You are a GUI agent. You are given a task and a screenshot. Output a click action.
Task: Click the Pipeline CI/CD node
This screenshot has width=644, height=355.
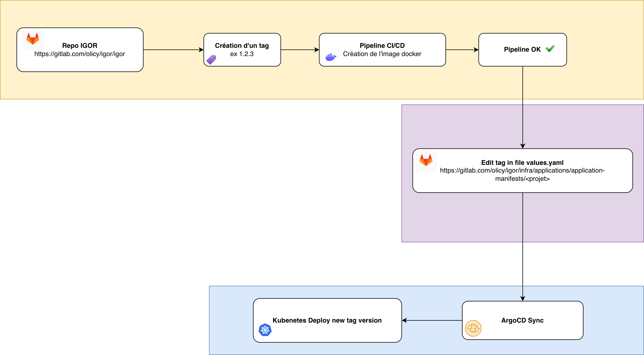pos(382,49)
